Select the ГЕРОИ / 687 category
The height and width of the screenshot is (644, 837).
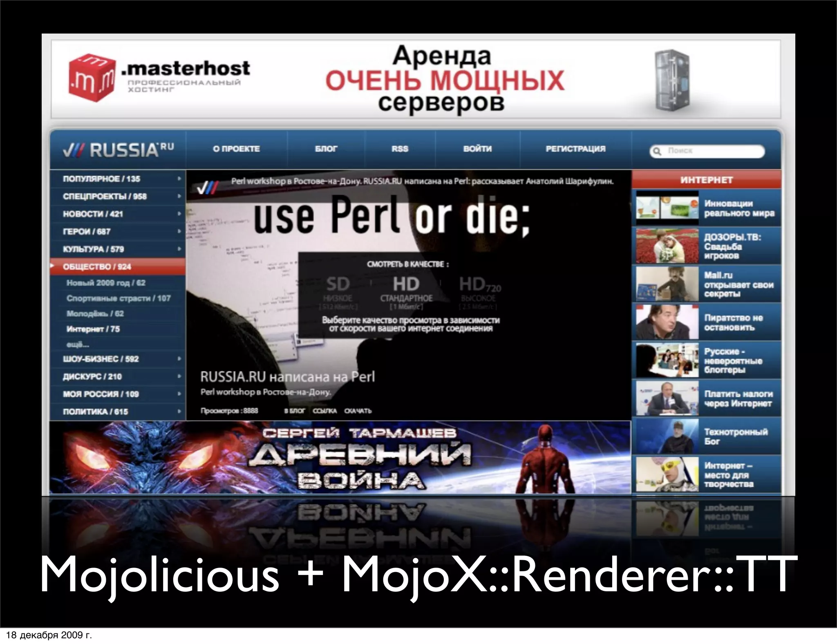(118, 232)
